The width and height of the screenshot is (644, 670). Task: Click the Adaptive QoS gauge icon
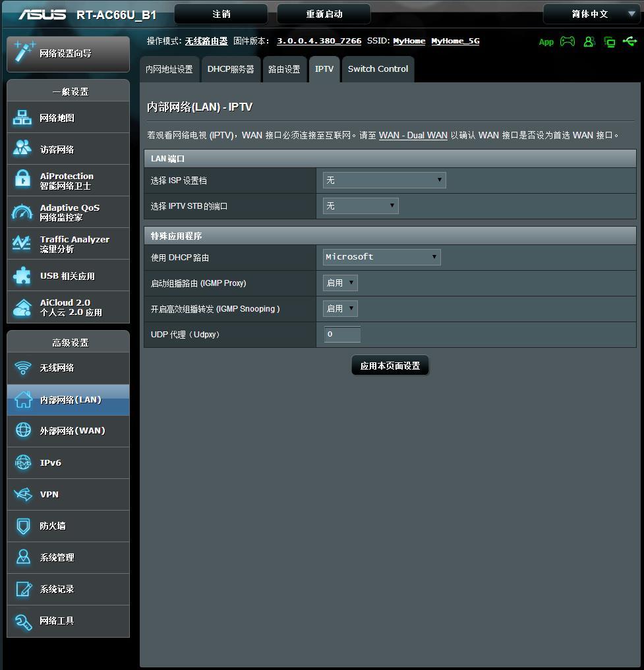(x=22, y=212)
